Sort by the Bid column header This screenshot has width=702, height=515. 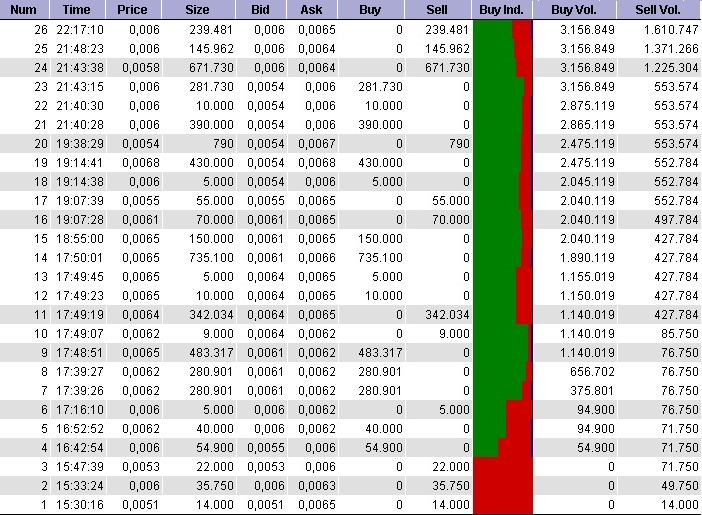point(261,9)
